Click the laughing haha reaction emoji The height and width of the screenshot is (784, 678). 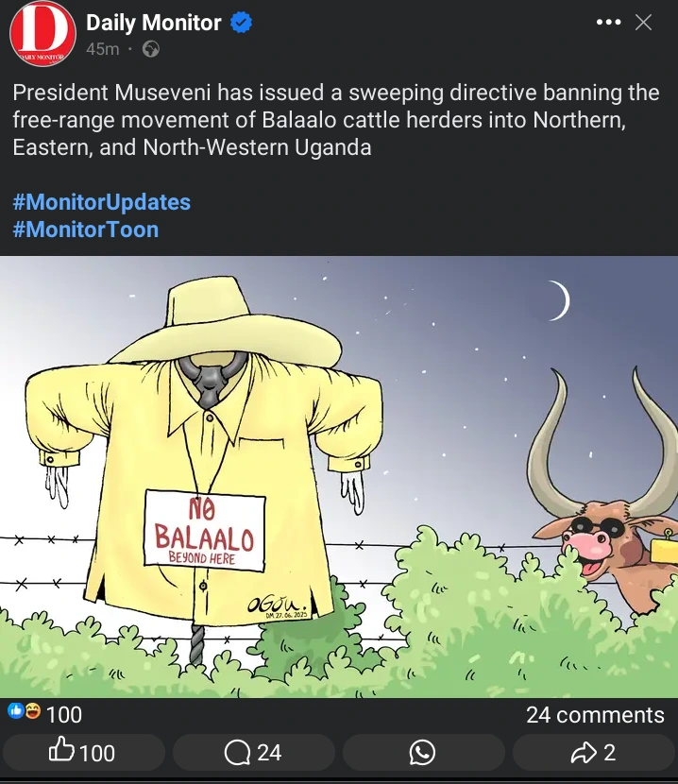[32, 710]
